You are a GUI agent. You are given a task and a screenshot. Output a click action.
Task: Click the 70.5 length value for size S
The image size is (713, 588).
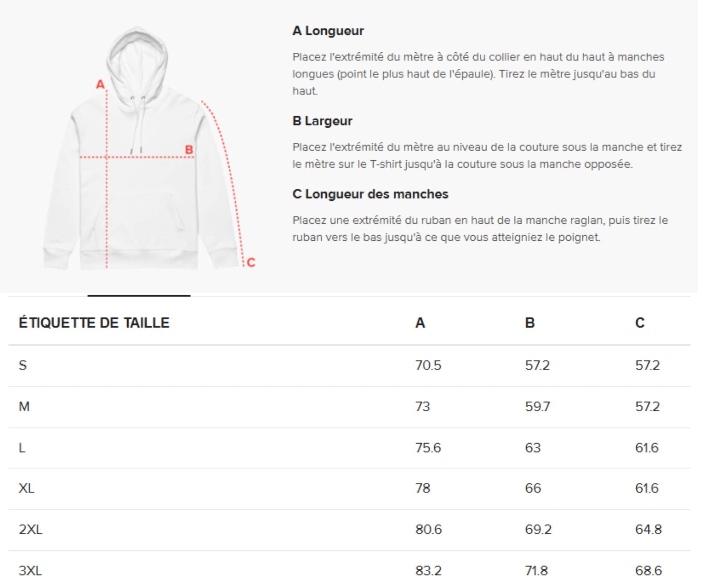(428, 365)
